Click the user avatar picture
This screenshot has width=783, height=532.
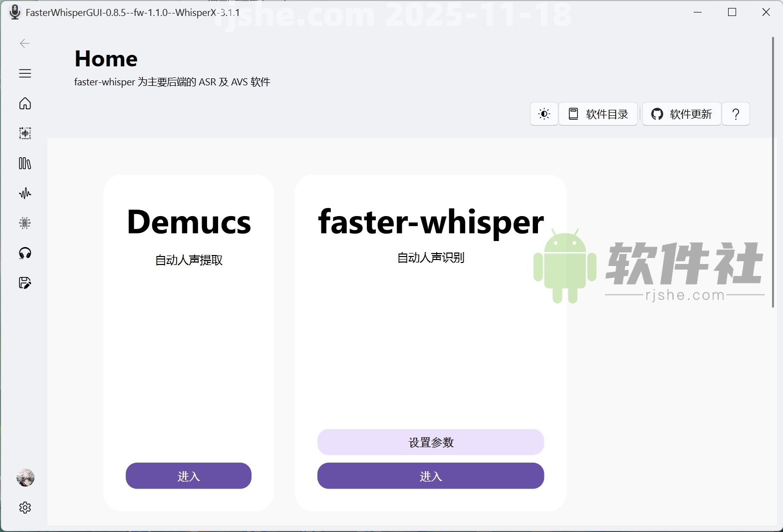click(x=25, y=478)
